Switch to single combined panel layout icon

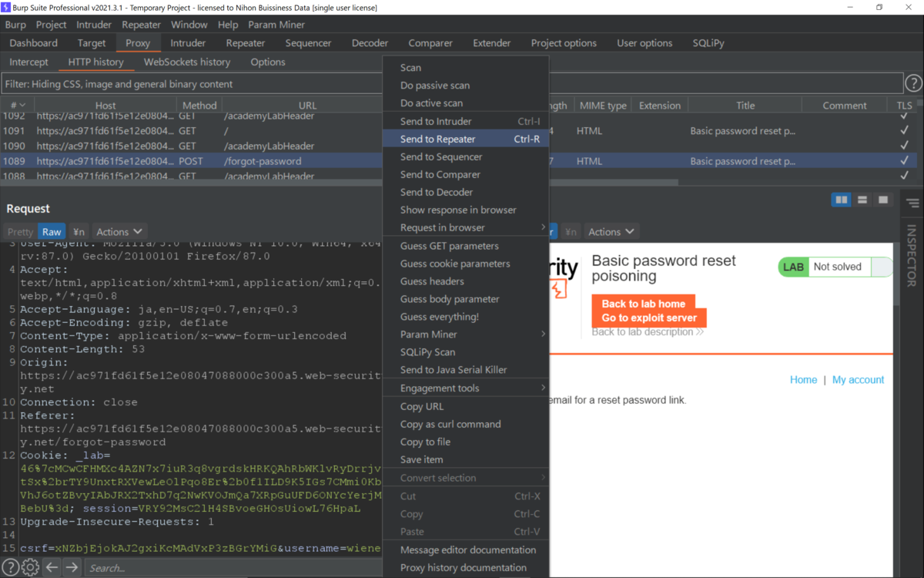tap(882, 200)
